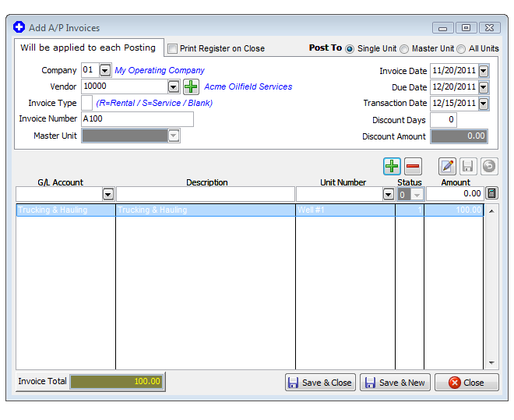Click the grid scrollbar down arrow

pyautogui.click(x=491, y=362)
